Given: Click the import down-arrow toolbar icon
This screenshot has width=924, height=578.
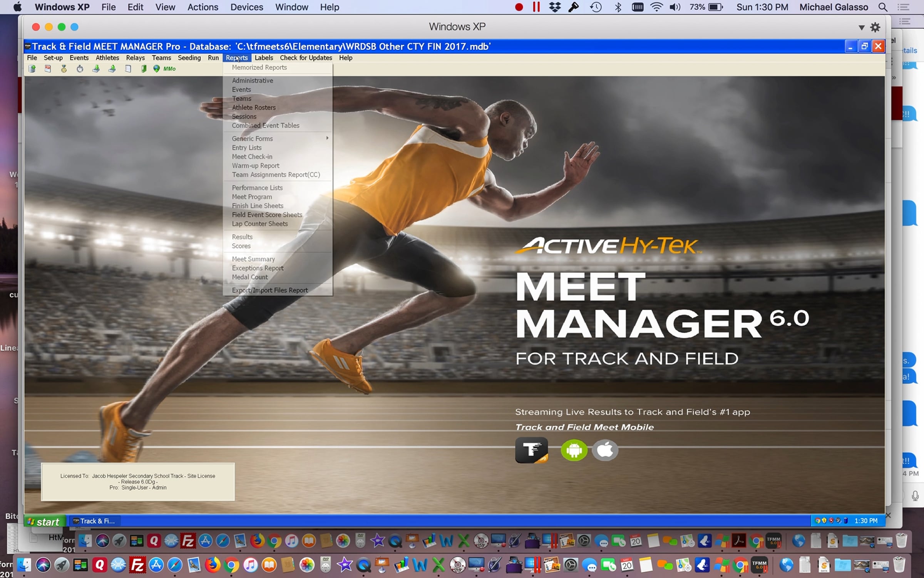Looking at the screenshot, I should point(96,69).
